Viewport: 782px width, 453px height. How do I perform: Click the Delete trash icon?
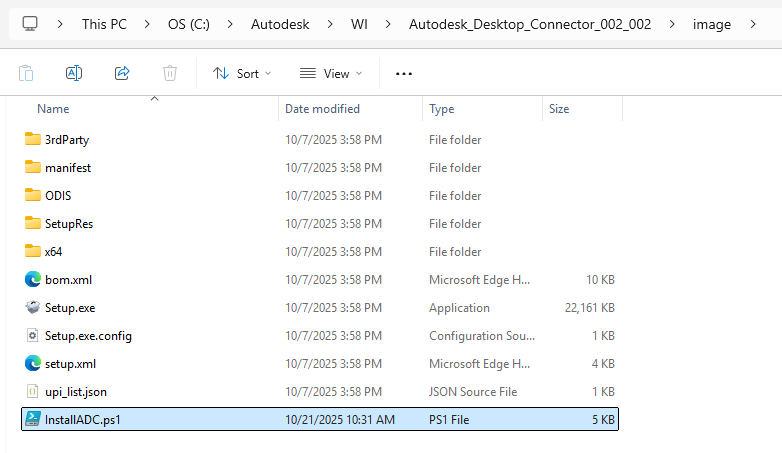click(170, 73)
